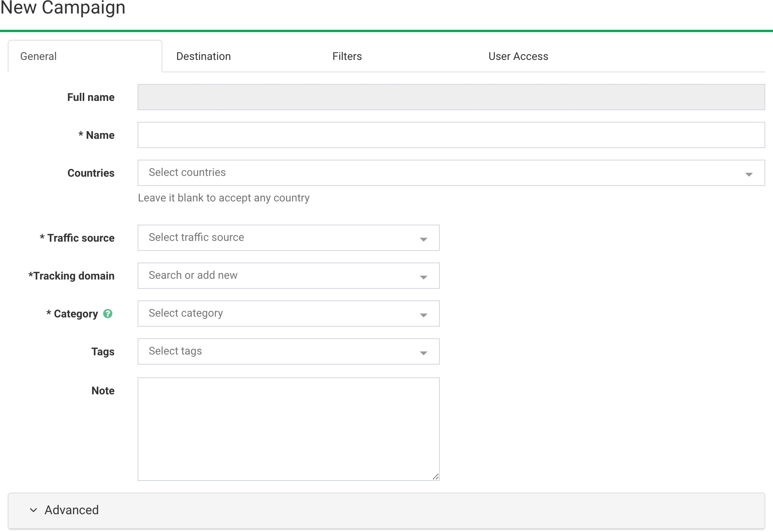Viewport: 773px width, 532px height.
Task: Open the User Access tab
Action: click(518, 56)
